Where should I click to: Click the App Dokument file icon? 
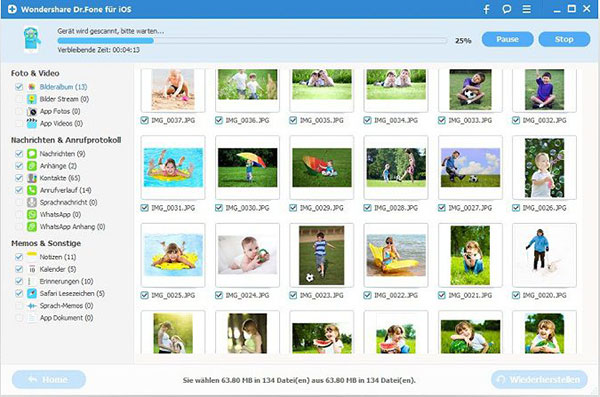(32, 318)
